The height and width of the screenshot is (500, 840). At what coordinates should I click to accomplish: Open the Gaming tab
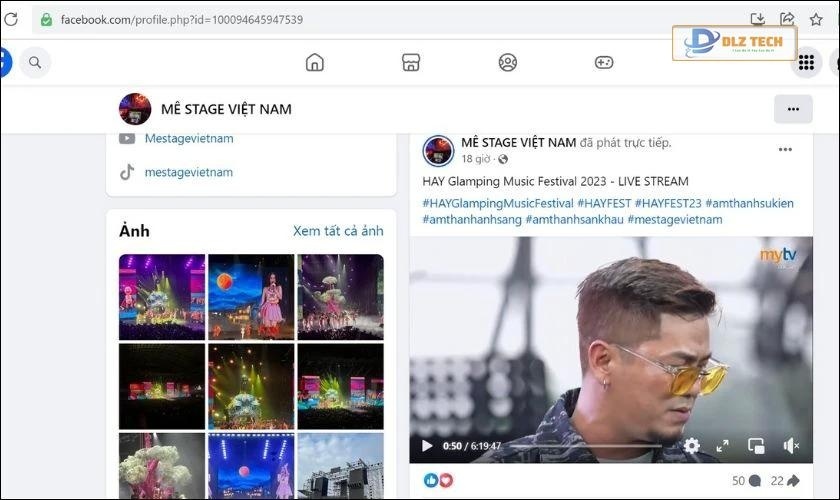point(604,63)
